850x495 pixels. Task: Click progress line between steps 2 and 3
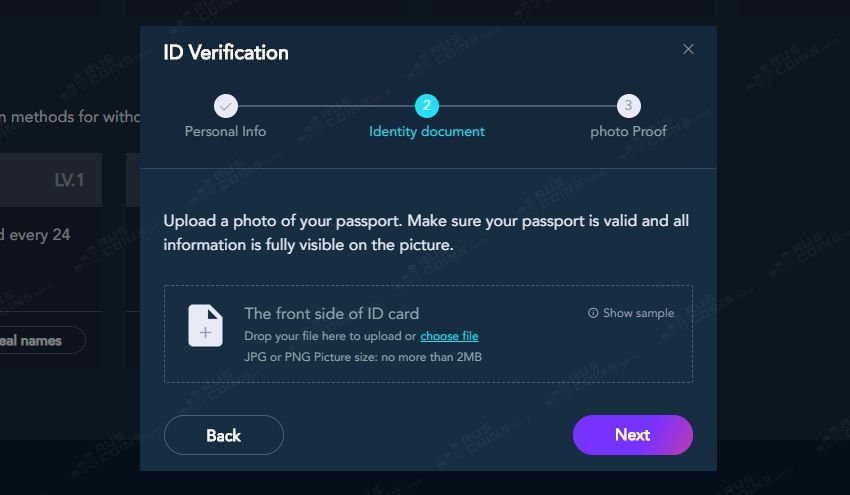pos(527,106)
